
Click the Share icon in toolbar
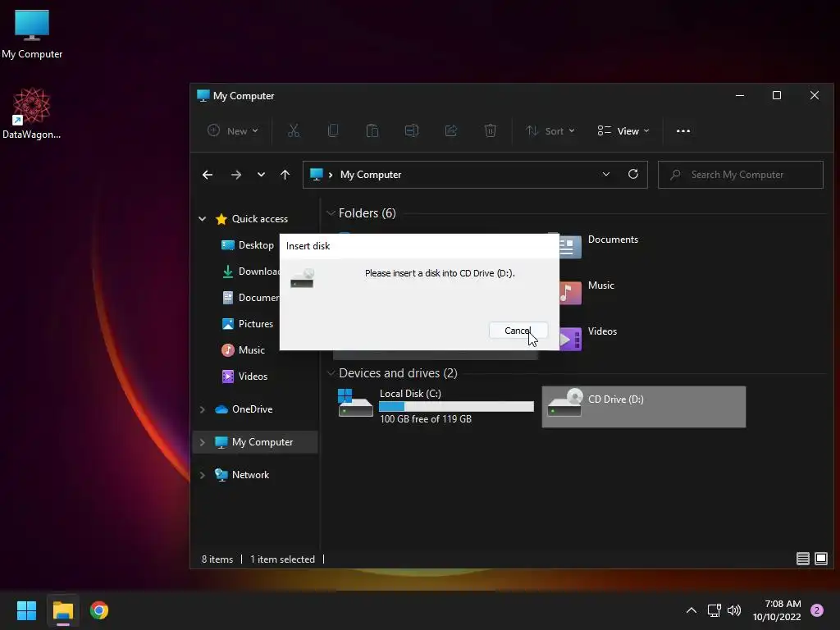451,130
